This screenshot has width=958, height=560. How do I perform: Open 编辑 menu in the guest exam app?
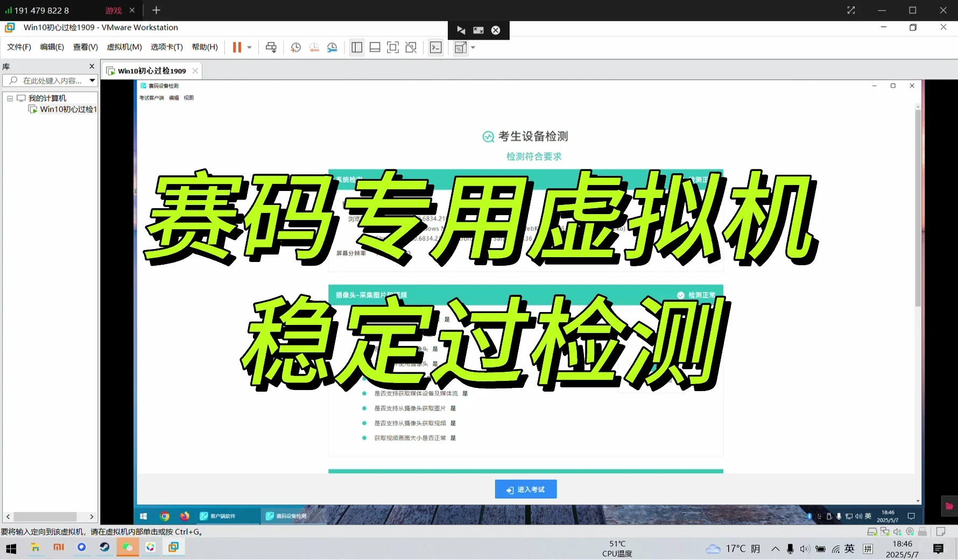coord(174,98)
